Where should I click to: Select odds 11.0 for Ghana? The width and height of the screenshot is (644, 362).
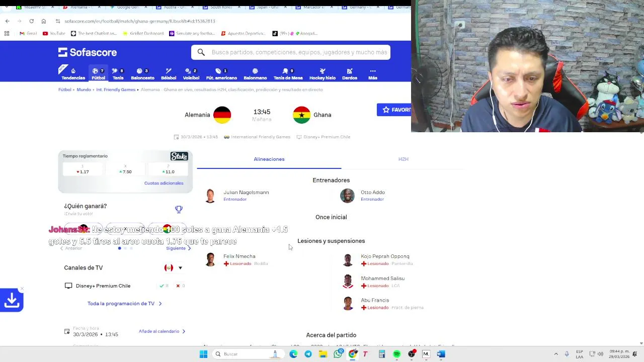point(168,169)
